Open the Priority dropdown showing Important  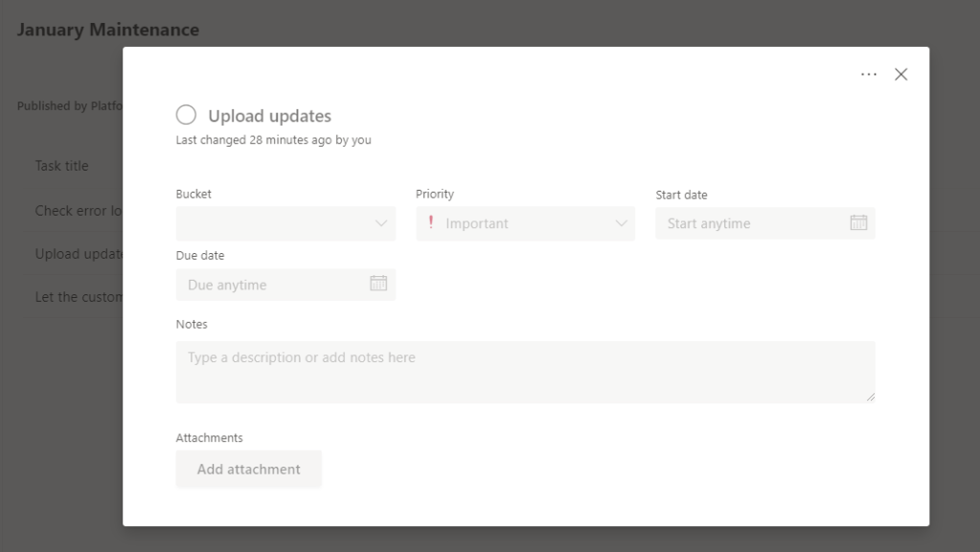[x=525, y=223]
